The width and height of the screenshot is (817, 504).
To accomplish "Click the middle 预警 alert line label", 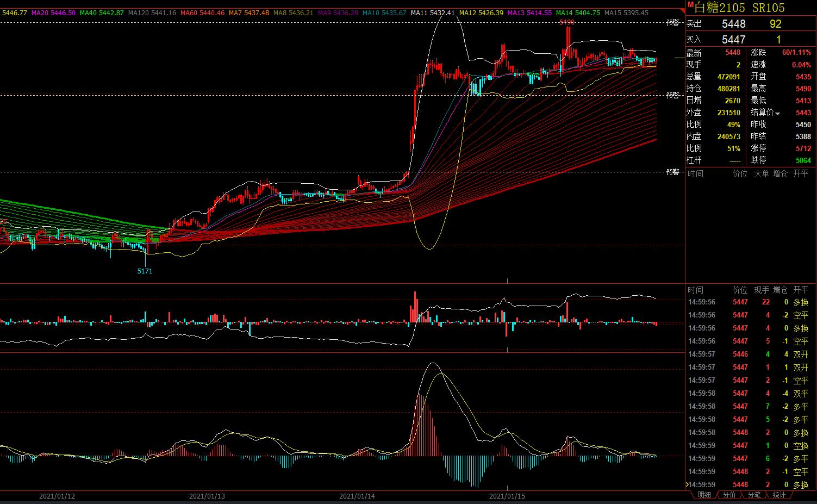I will [x=673, y=95].
